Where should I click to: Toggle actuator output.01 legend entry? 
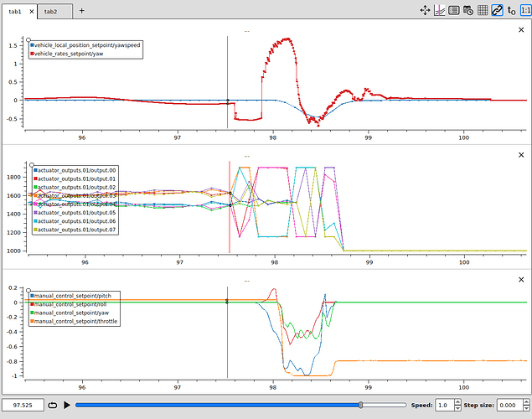coord(75,178)
